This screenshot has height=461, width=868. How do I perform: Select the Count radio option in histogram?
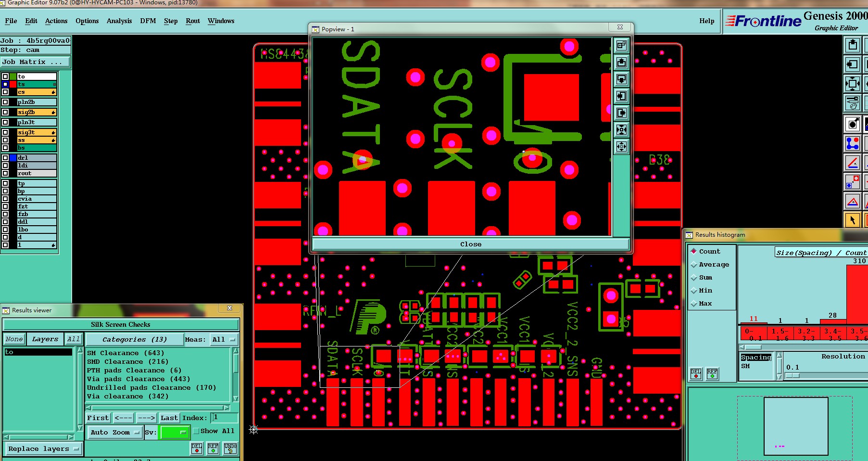tap(694, 251)
